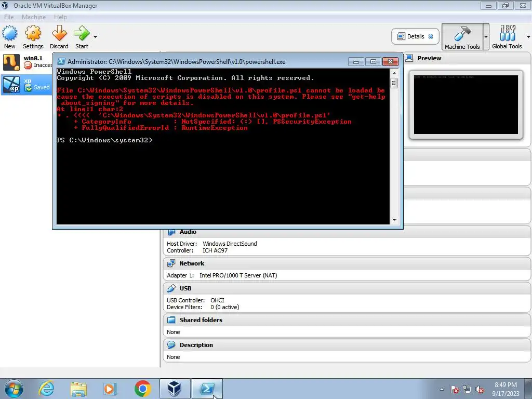Select the win8.1 virtual machine
532x399 pixels.
(26, 62)
